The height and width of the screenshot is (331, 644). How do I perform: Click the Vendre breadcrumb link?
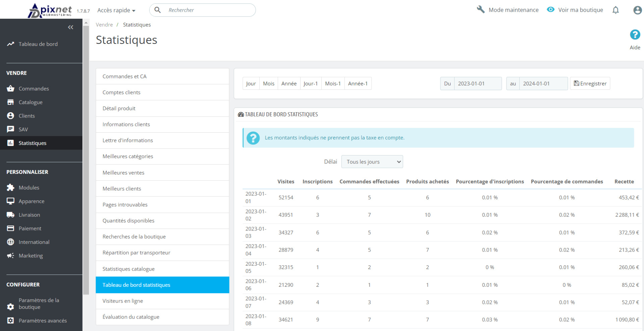104,25
